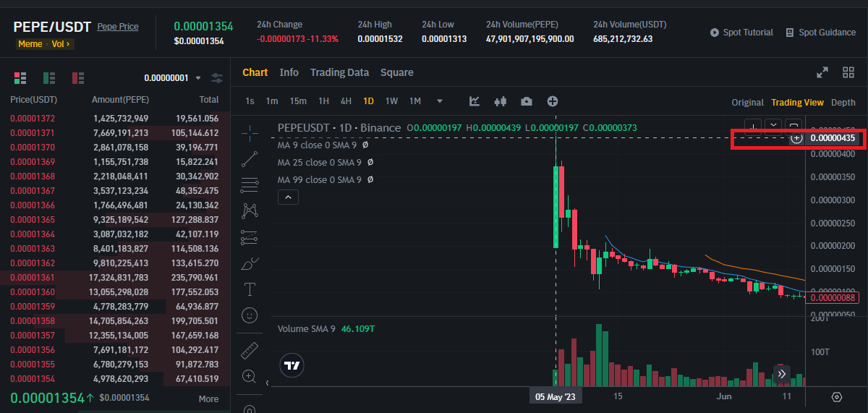Click the 0.00000088 current price label
The image size is (868, 413).
click(833, 297)
